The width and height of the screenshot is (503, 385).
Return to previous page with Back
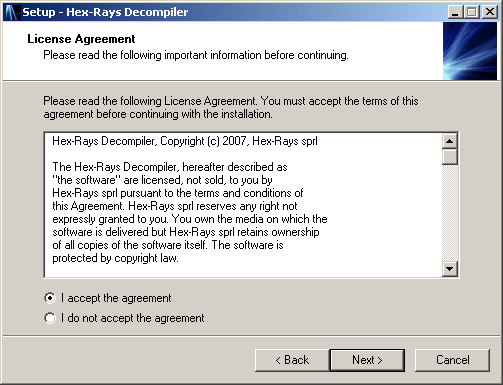pyautogui.click(x=292, y=360)
